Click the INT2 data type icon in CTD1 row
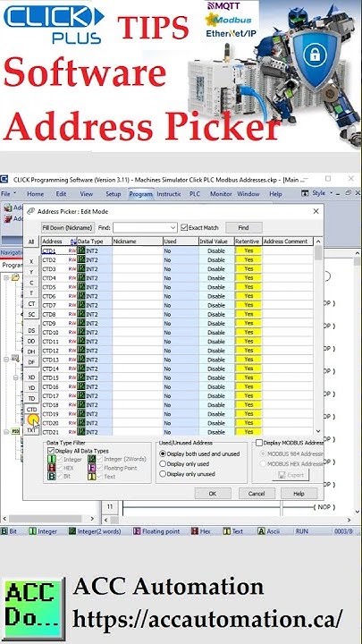The image size is (362, 644). pos(81,250)
